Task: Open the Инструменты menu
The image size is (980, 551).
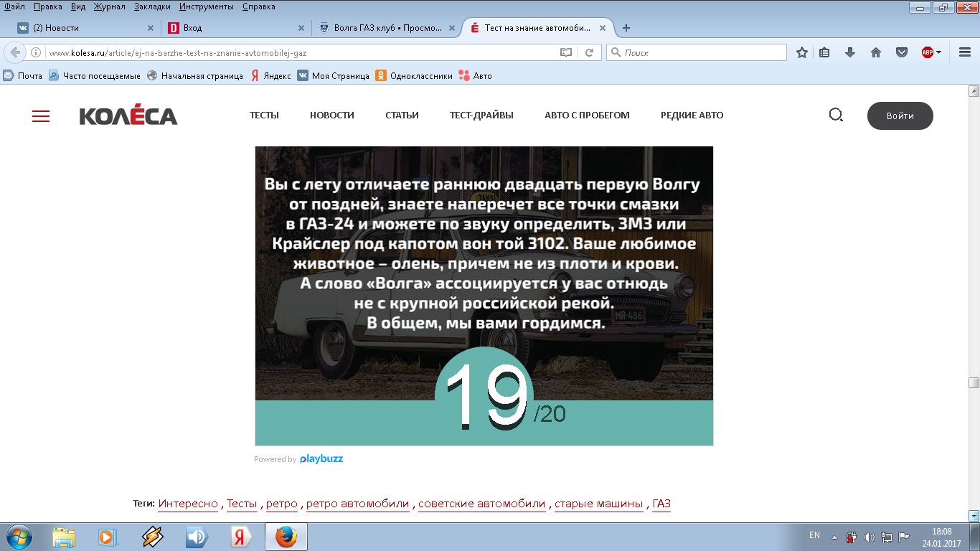Action: [x=207, y=6]
